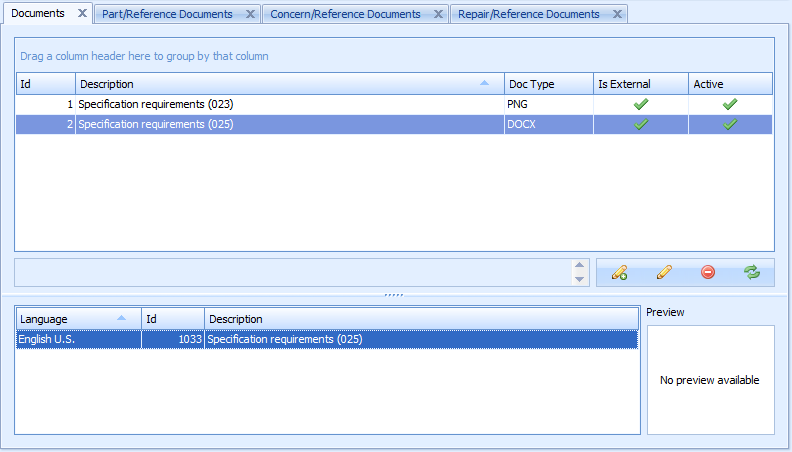The height and width of the screenshot is (452, 792).
Task: Close the Concern/Reference Documents tab
Action: tap(438, 14)
